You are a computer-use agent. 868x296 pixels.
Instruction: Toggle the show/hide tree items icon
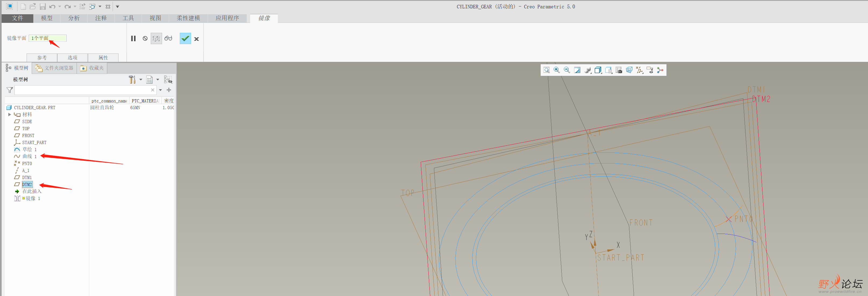(x=168, y=80)
